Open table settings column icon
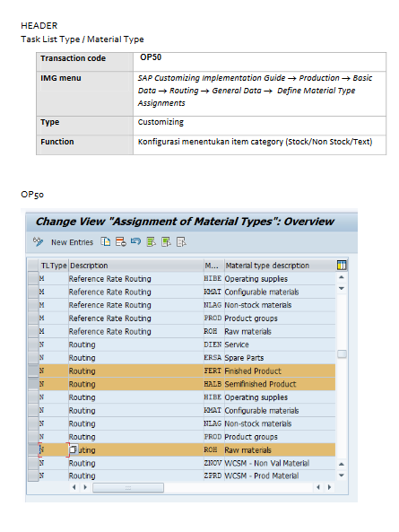Image resolution: width=399 pixels, height=532 pixels. point(342,265)
